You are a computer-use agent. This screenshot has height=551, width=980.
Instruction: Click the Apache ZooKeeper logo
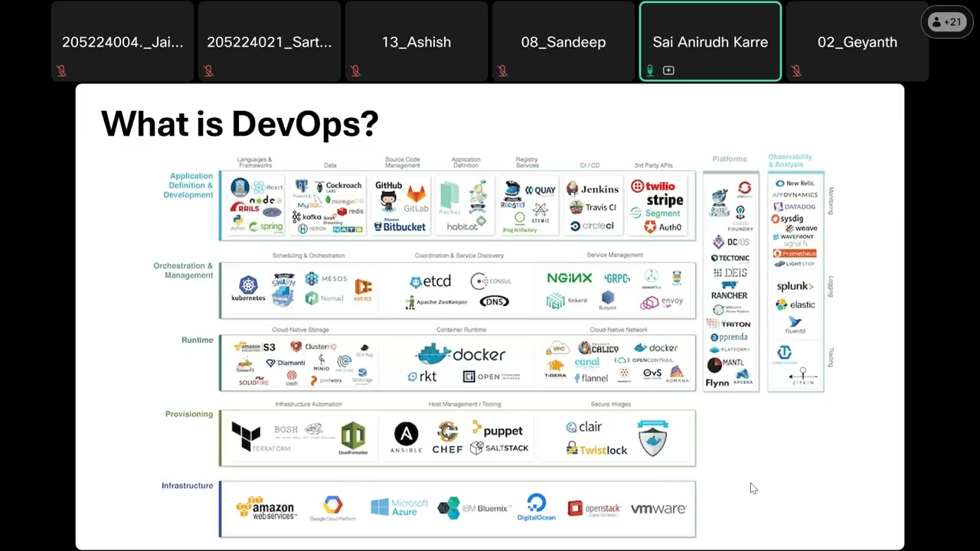436,302
